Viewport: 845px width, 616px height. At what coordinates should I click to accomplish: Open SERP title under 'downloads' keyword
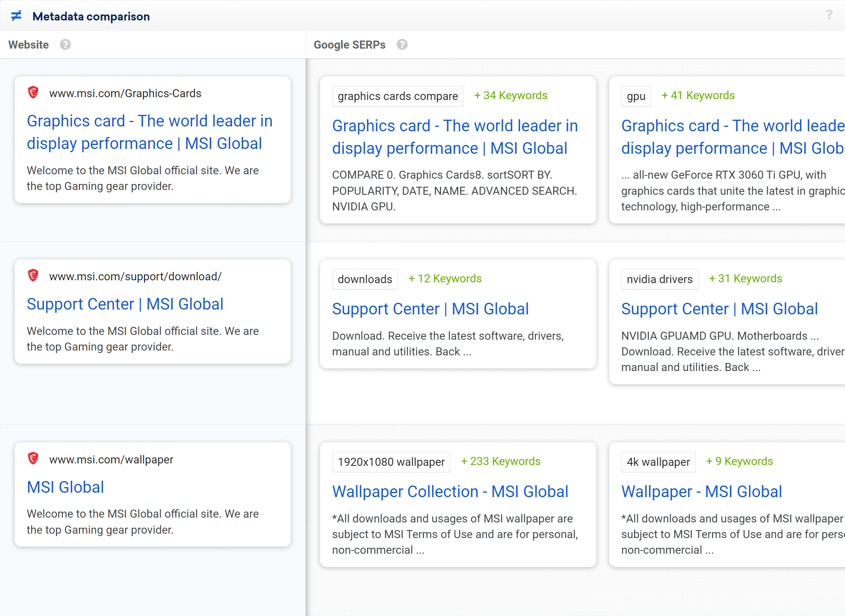(x=430, y=309)
